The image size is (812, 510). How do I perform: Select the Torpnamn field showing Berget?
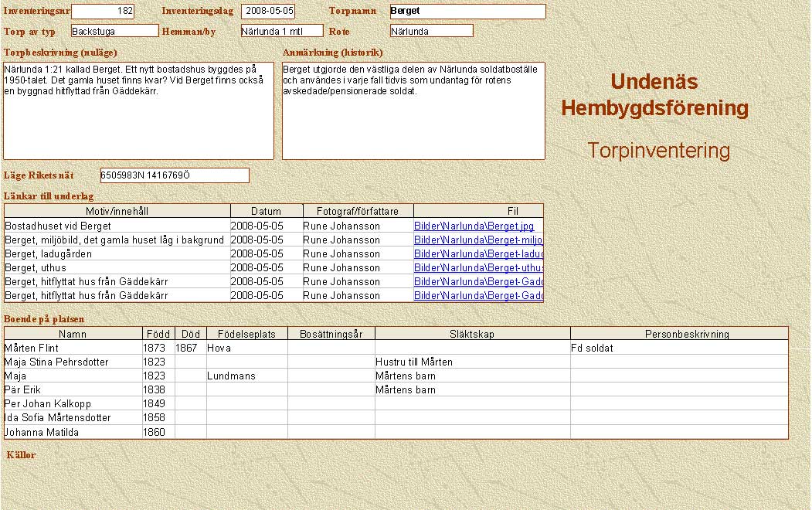[x=467, y=12]
